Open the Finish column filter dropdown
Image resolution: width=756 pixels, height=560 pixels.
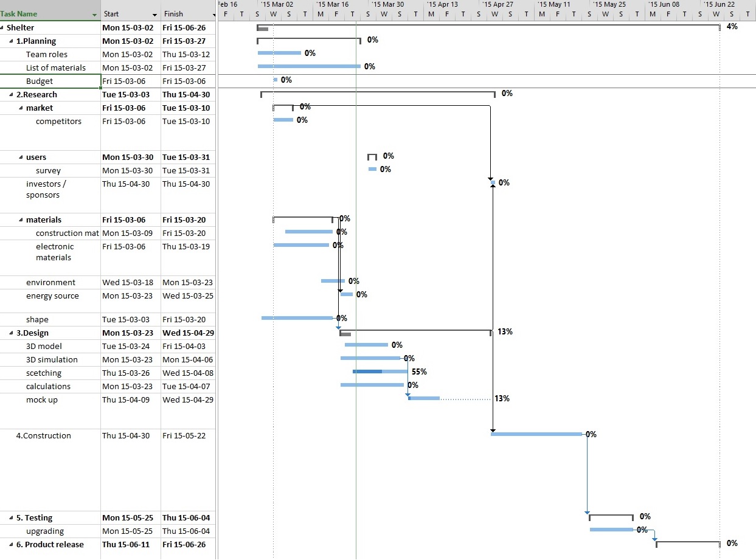tap(214, 14)
